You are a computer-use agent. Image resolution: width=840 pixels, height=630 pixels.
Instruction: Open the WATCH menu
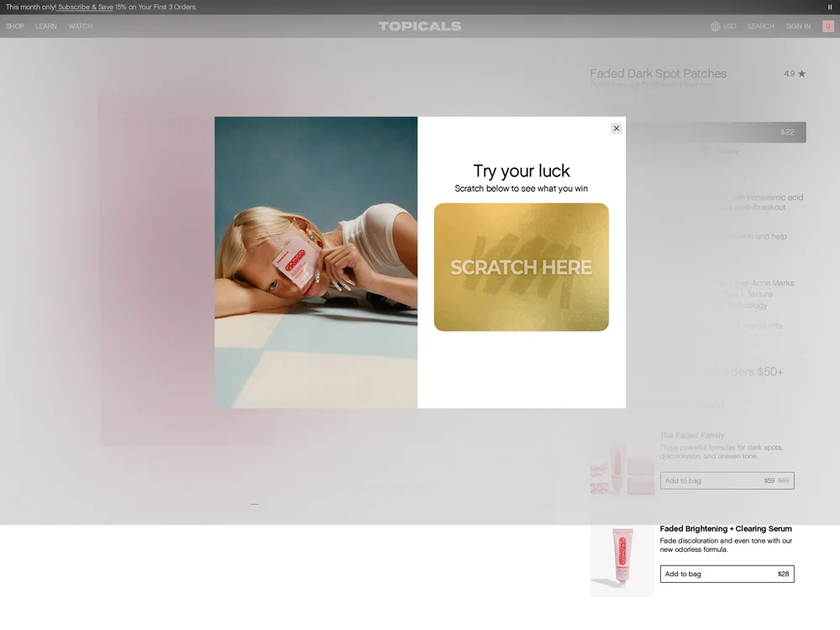pos(81,26)
